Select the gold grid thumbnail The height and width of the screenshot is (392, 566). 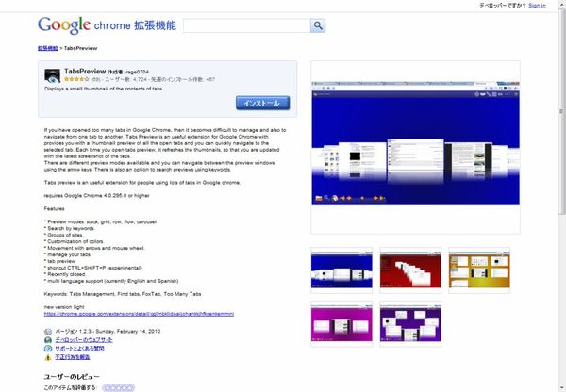(479, 270)
